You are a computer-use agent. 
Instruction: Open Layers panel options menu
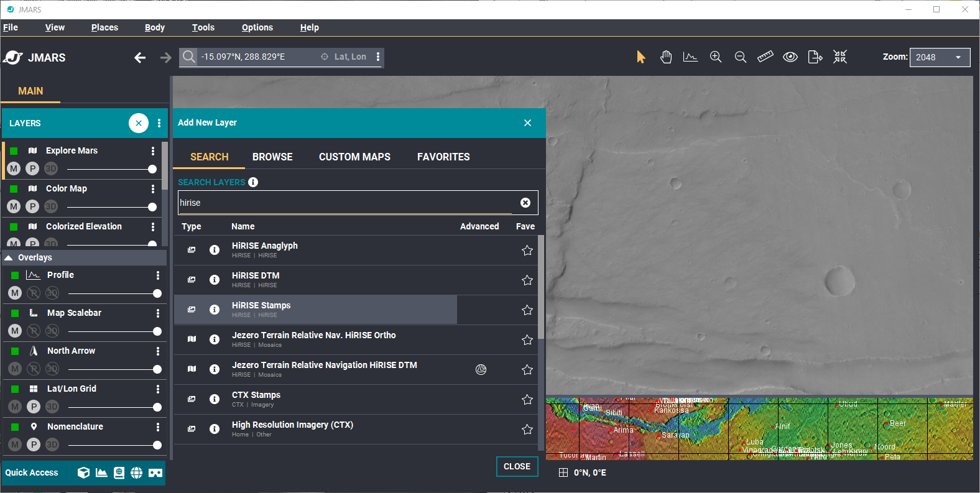159,123
